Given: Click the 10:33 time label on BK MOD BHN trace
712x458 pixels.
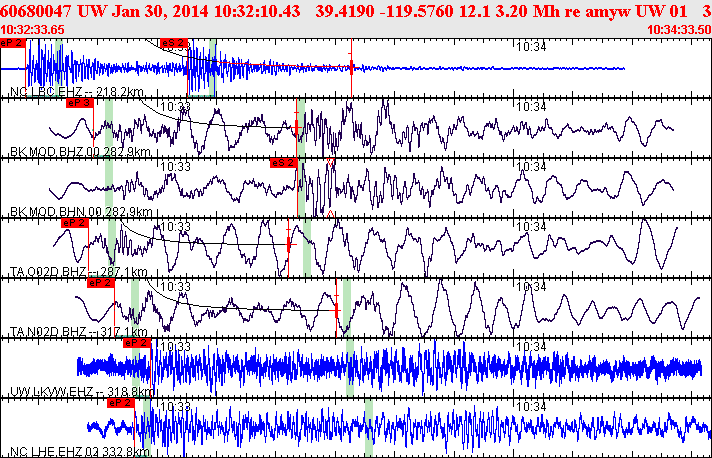Looking at the screenshot, I should (176, 167).
